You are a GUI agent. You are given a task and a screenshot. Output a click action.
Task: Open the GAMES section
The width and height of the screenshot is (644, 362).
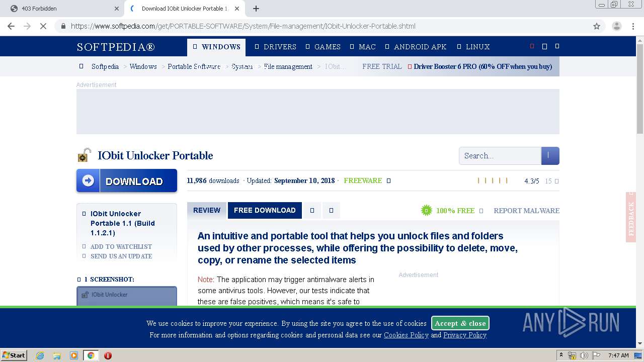(x=323, y=47)
